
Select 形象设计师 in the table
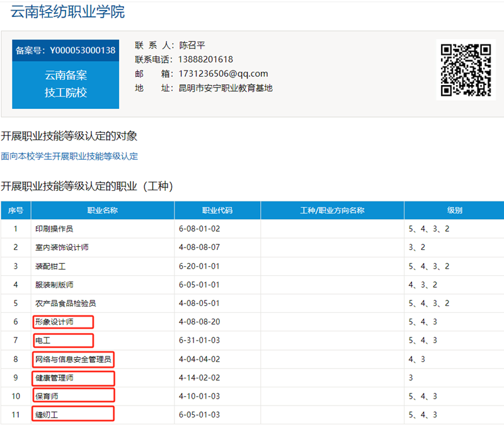54,322
